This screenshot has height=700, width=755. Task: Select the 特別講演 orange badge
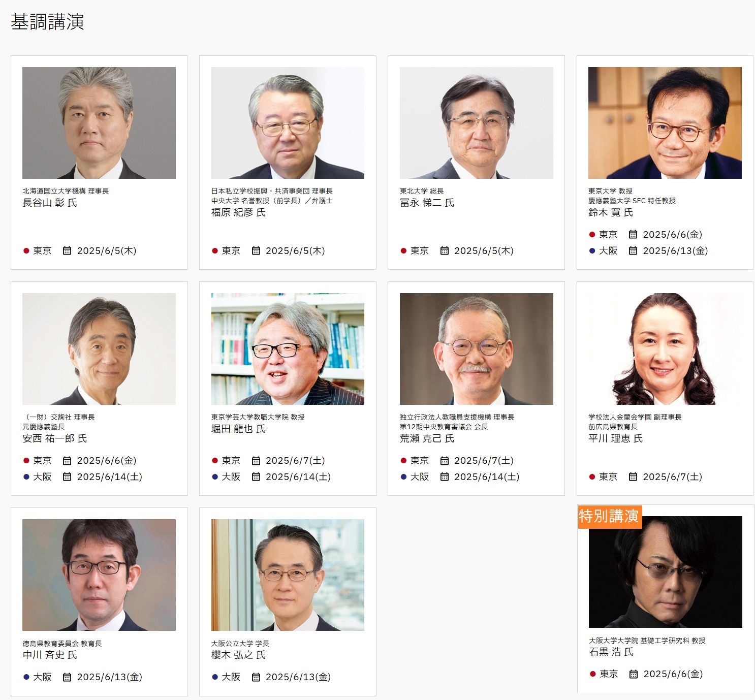click(x=610, y=517)
